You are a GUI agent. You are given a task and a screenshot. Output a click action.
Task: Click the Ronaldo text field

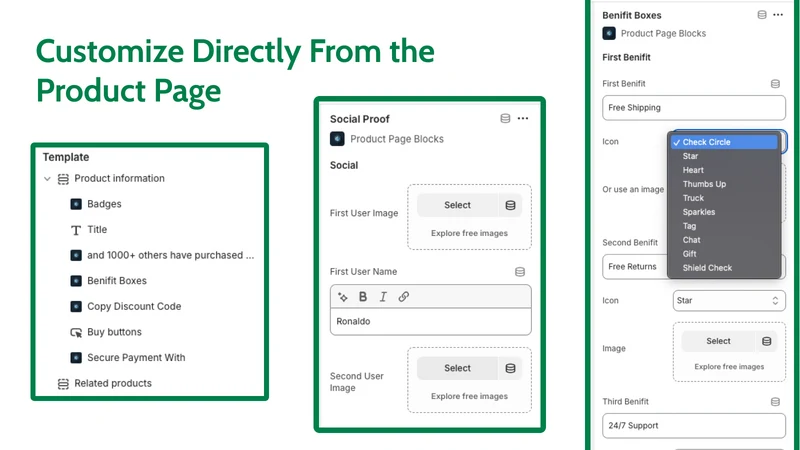pyautogui.click(x=431, y=321)
